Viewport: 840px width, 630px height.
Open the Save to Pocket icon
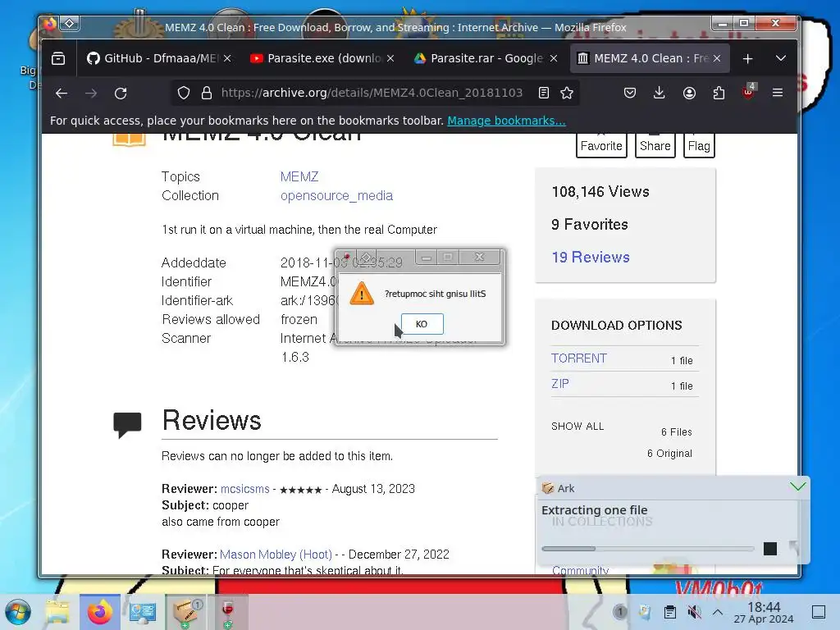[x=630, y=94]
